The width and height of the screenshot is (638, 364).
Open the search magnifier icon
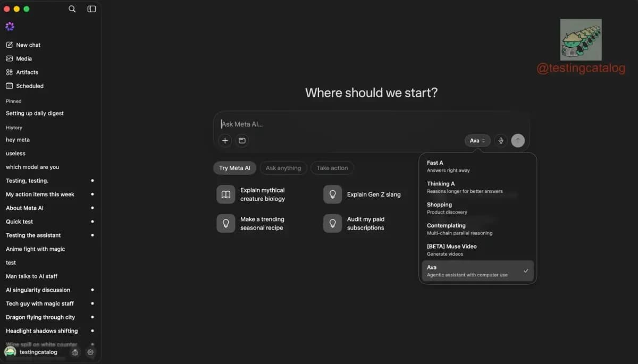[72, 9]
